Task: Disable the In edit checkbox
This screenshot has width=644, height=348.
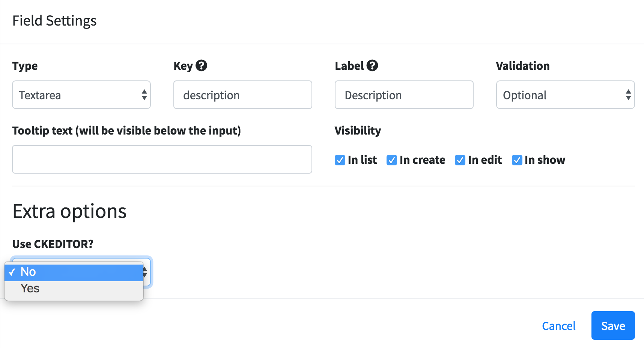Action: click(x=460, y=160)
